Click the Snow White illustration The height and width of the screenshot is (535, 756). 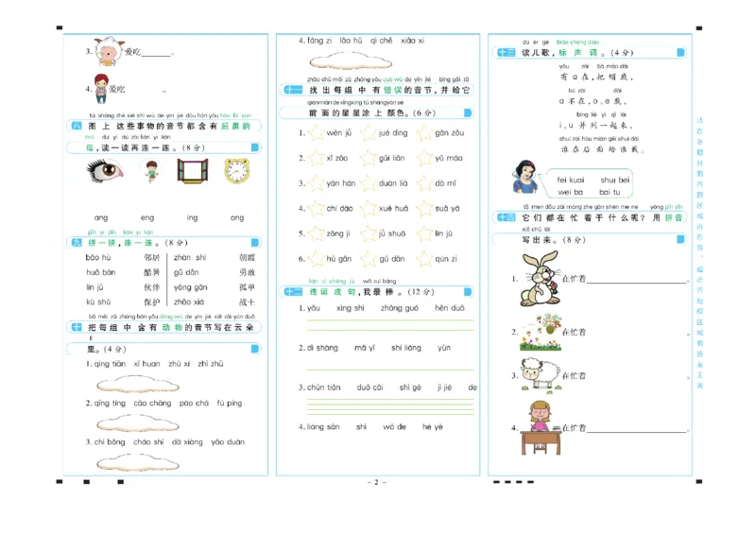[524, 177]
